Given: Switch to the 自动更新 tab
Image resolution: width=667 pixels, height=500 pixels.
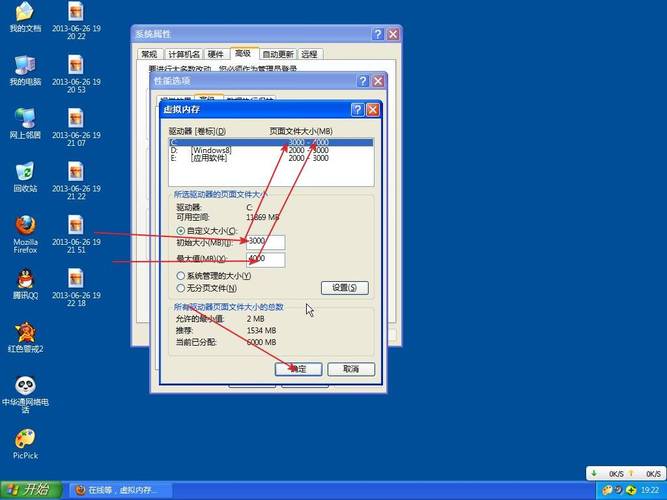Looking at the screenshot, I should 277,54.
